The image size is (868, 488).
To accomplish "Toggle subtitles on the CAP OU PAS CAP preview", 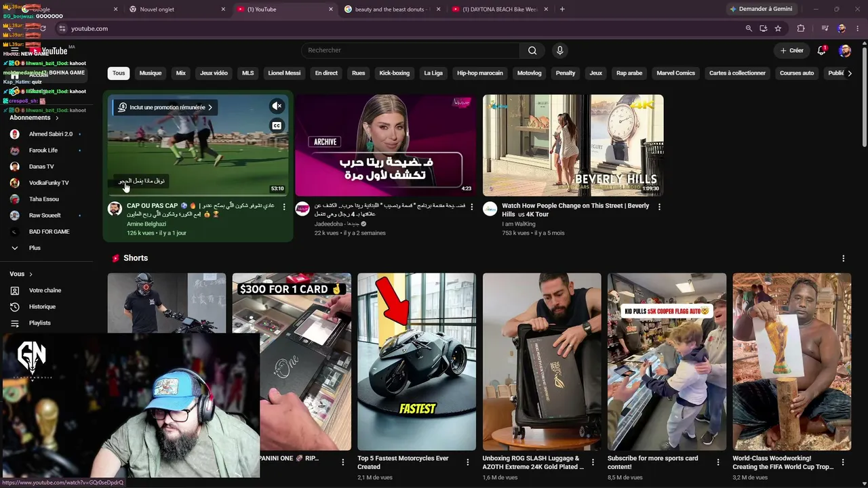I will coord(277,125).
